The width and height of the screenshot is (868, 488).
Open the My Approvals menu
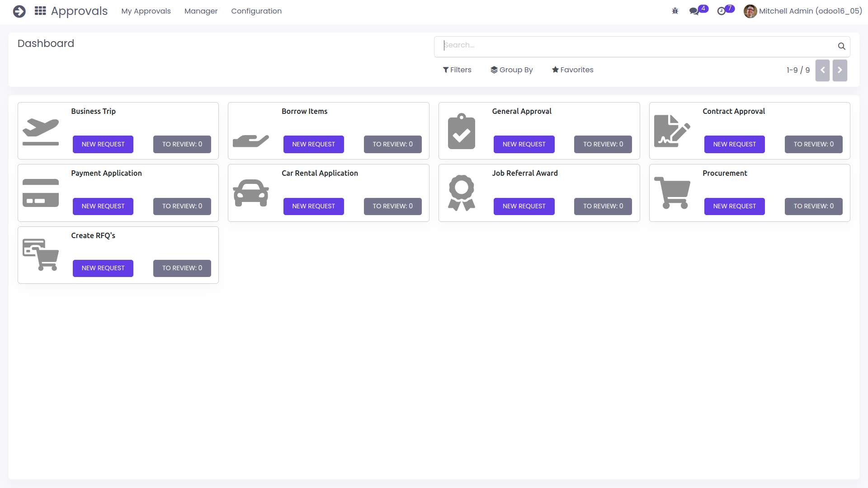(x=146, y=11)
